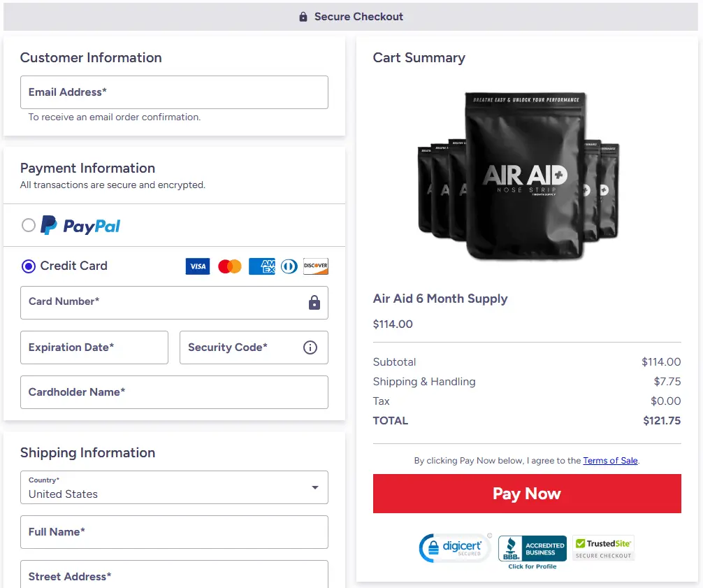Click the Email Address field
This screenshot has width=703, height=588.
(x=174, y=92)
